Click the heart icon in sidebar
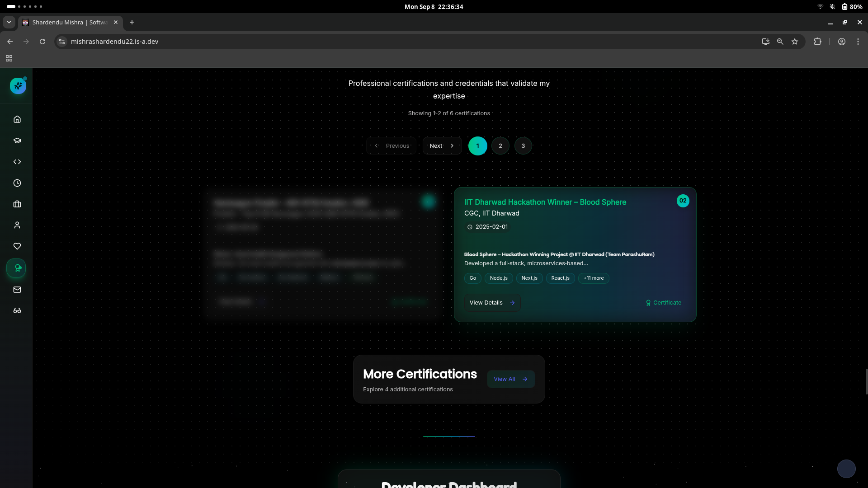The image size is (868, 488). (x=17, y=246)
